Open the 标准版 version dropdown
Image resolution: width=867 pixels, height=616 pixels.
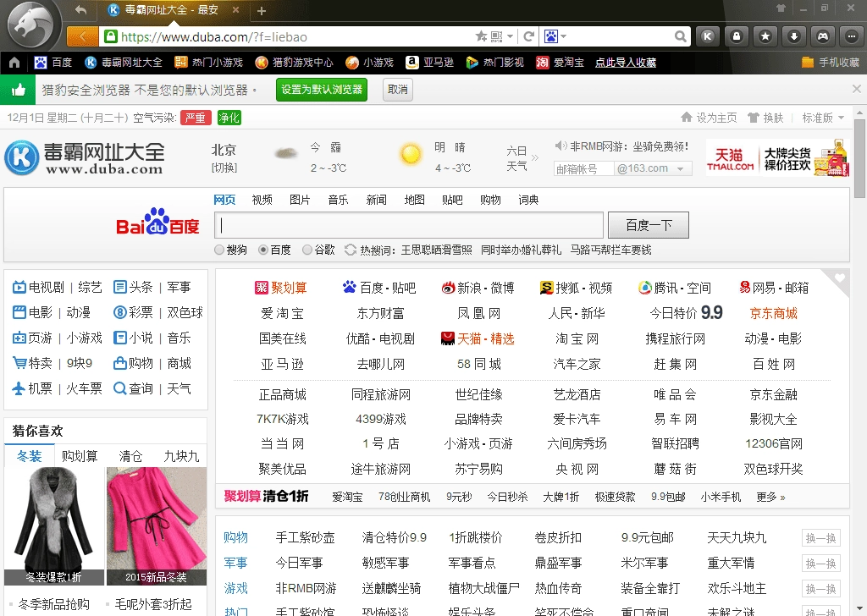pos(823,118)
